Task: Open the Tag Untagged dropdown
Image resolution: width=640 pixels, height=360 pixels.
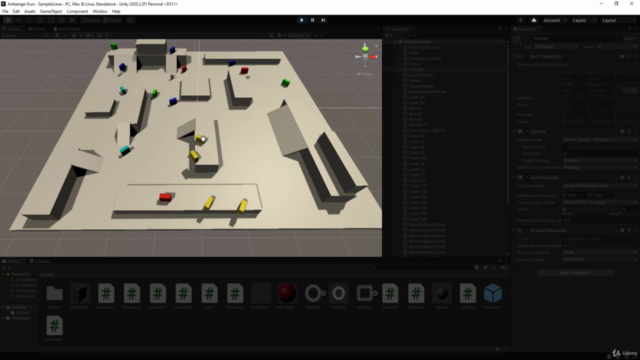Action: click(x=556, y=47)
